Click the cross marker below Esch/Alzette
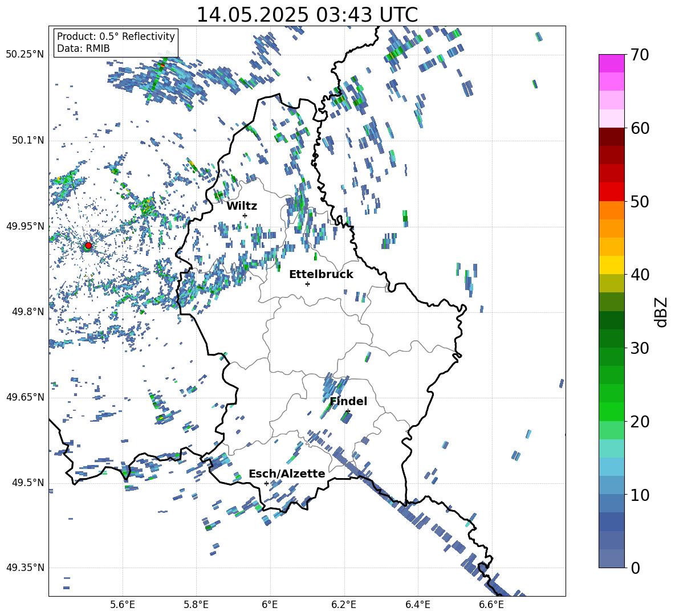Viewport: 675px width, 616px height. point(266,483)
